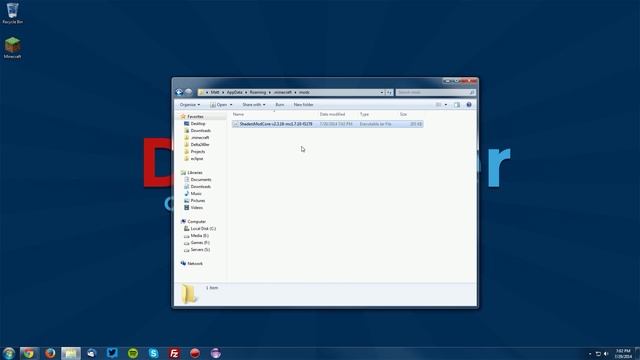640x360 pixels.
Task: Click the change view icon
Action: (438, 105)
